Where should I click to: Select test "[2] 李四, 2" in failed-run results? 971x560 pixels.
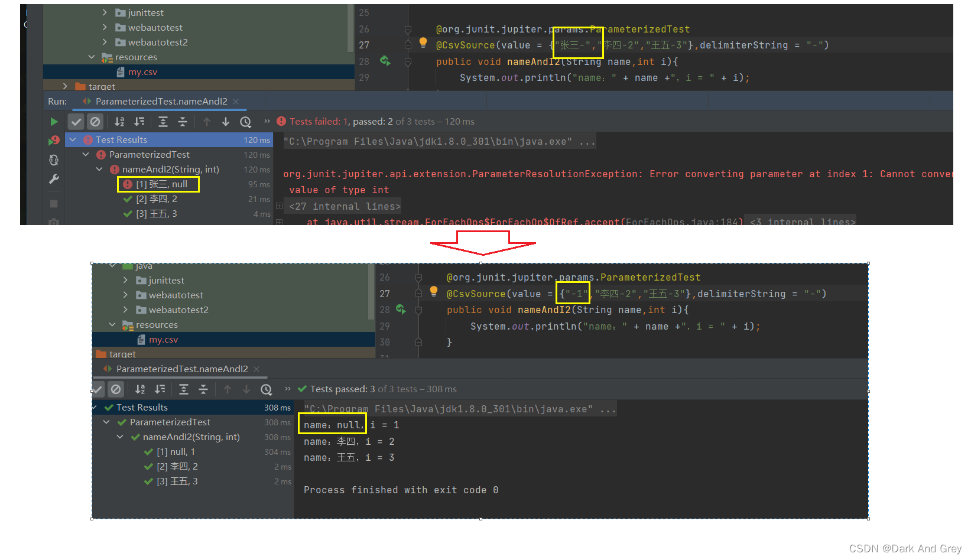tap(158, 199)
